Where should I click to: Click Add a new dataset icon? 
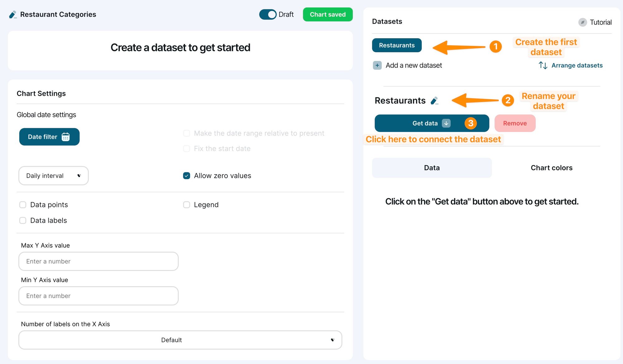point(377,65)
